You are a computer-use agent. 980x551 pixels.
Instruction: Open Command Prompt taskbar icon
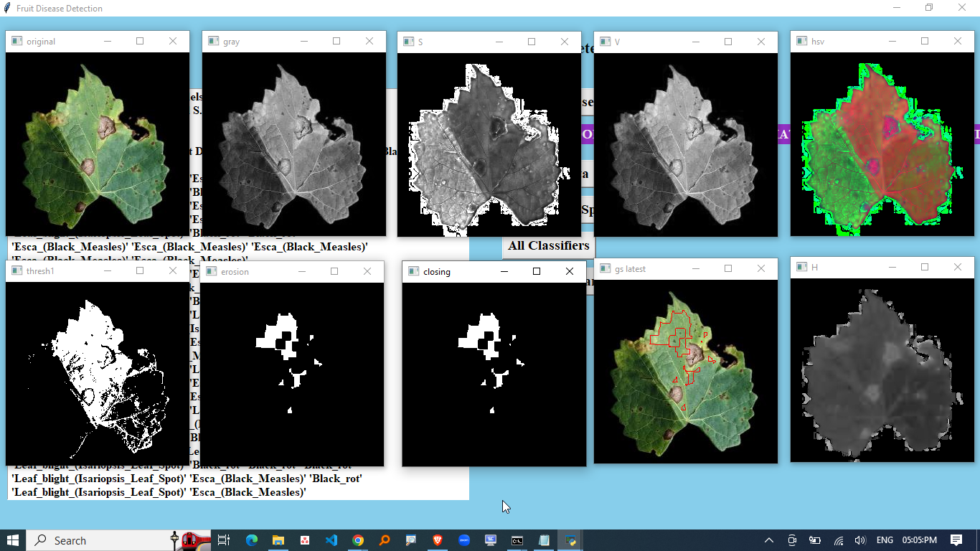click(x=517, y=540)
